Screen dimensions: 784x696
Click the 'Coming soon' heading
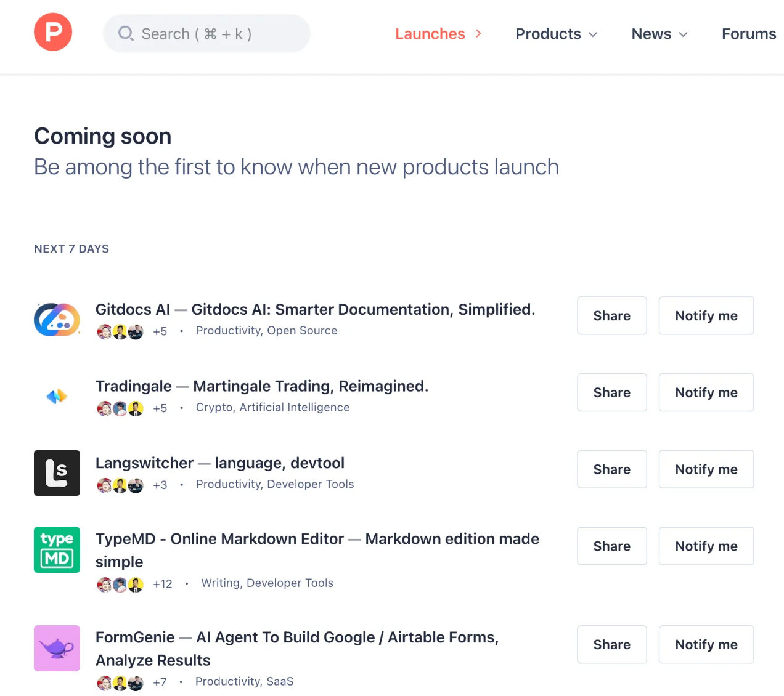click(x=103, y=136)
